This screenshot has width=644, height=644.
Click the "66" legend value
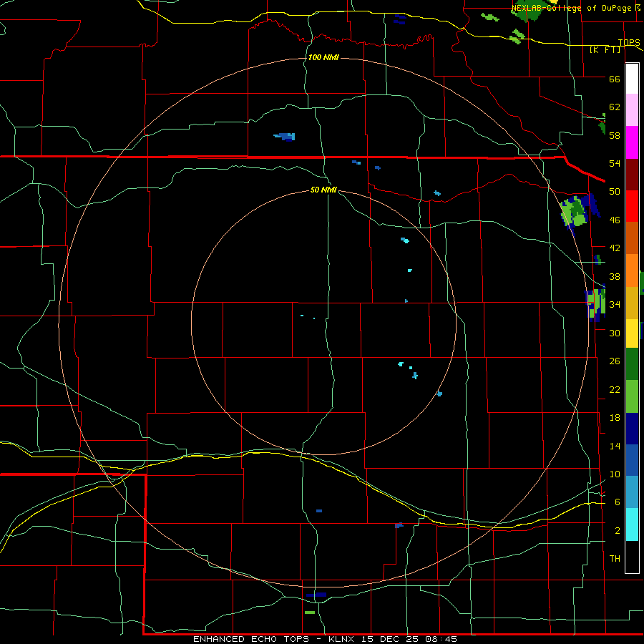[615, 79]
